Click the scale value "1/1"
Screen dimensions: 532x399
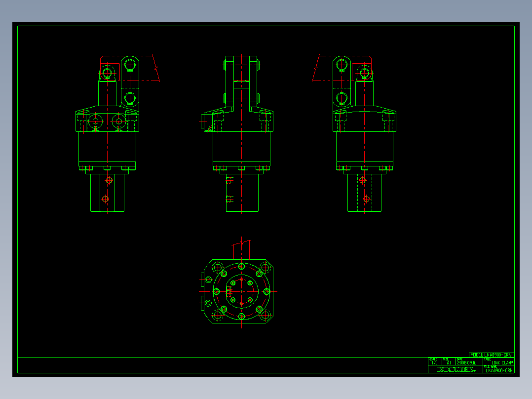435,363
